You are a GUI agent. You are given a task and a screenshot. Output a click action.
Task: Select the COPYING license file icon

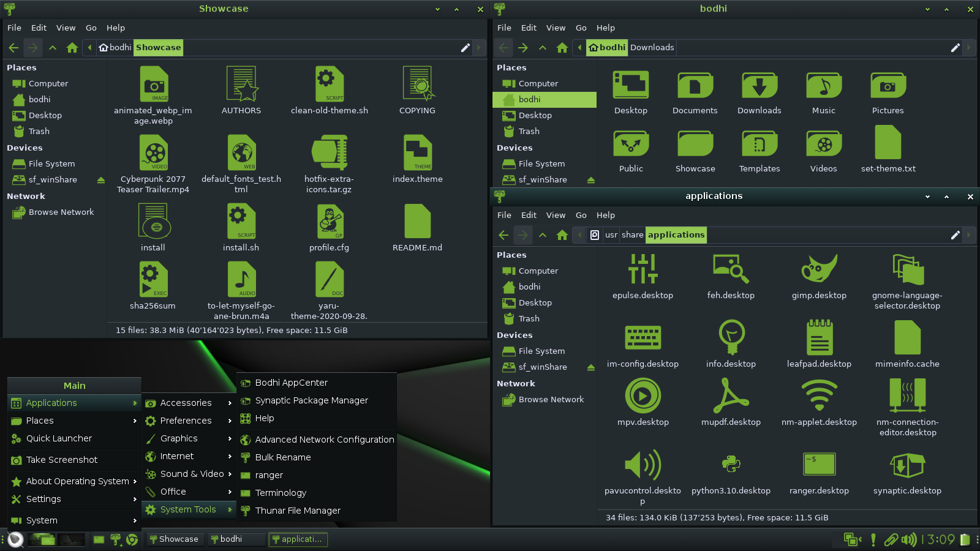point(418,84)
